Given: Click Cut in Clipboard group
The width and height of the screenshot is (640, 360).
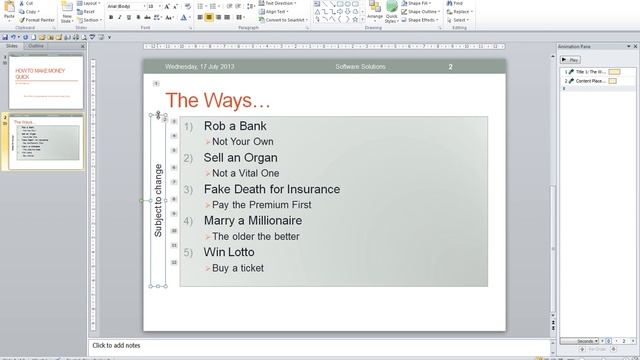Looking at the screenshot, I should tap(26, 3).
